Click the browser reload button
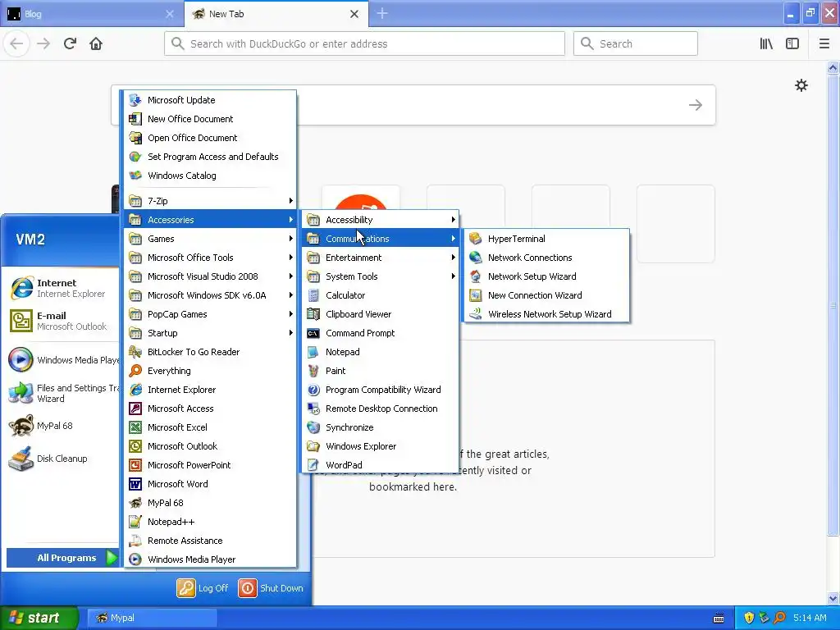 (70, 43)
